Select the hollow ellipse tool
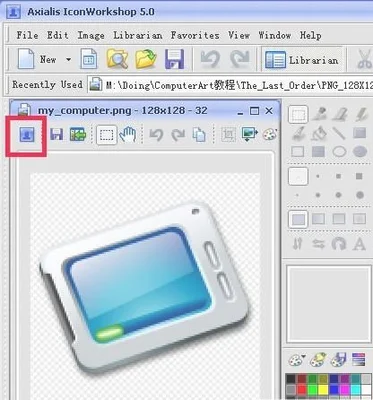Screen dimensions: 373x400 [x=339, y=152]
